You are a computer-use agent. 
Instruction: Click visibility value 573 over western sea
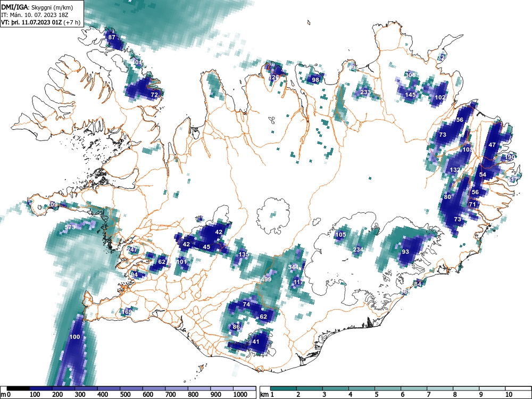coord(70,227)
